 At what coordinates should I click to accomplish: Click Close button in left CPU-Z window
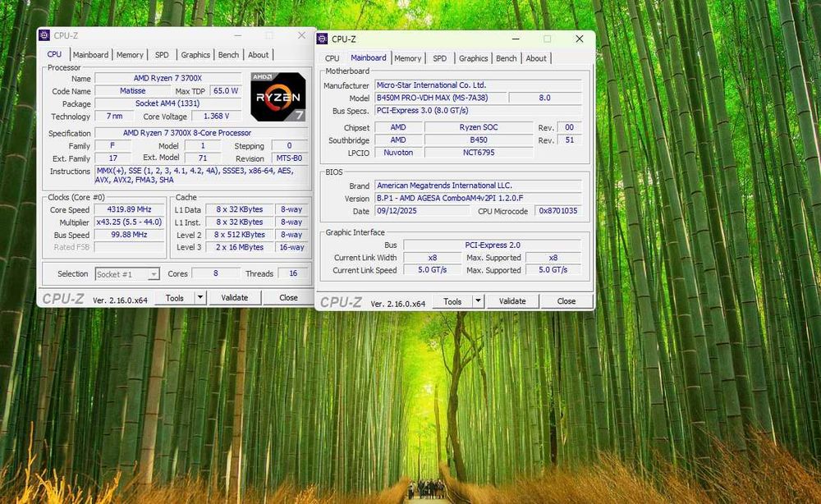coord(288,297)
